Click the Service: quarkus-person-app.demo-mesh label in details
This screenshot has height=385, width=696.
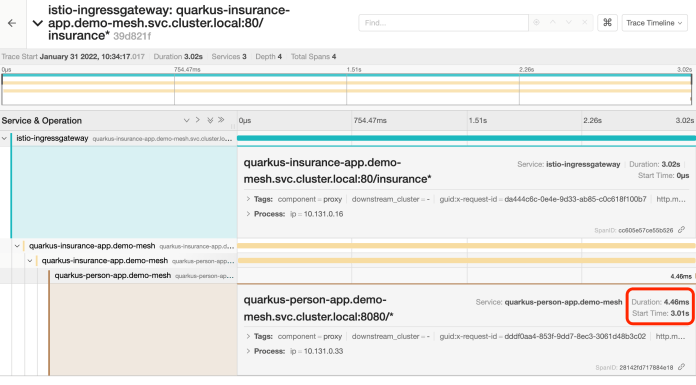pos(549,302)
